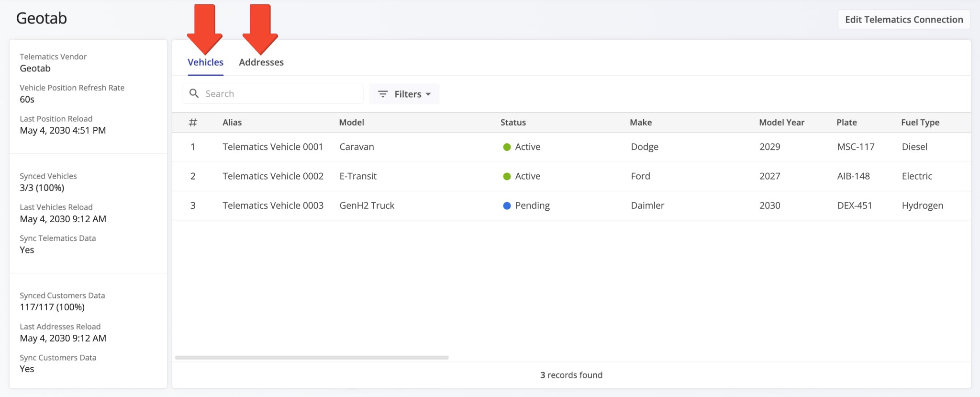The image size is (980, 397).
Task: Click the '3 records found' text
Action: pos(571,375)
